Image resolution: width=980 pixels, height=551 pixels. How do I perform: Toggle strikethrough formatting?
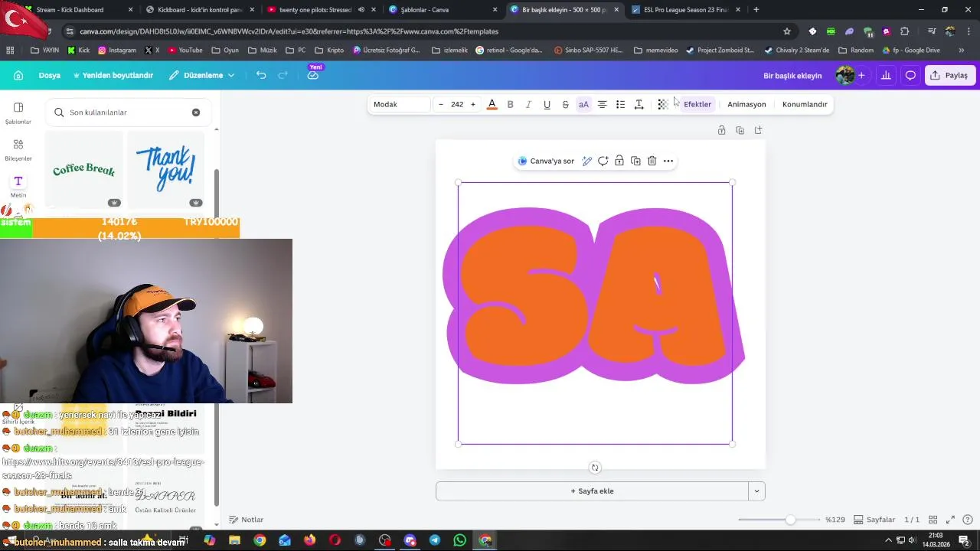point(565,104)
